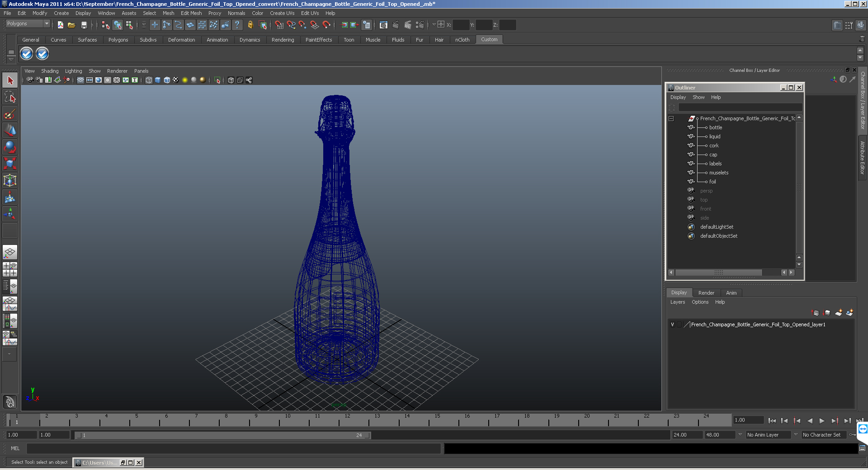Viewport: 868px width, 470px height.
Task: Select by component type mode icon
Action: [129, 25]
